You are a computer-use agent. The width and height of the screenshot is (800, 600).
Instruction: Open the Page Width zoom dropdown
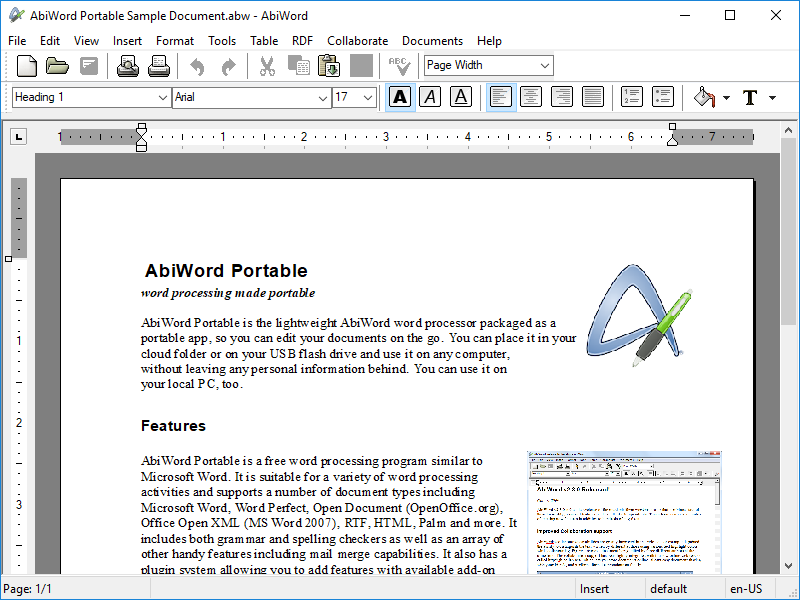coord(545,65)
